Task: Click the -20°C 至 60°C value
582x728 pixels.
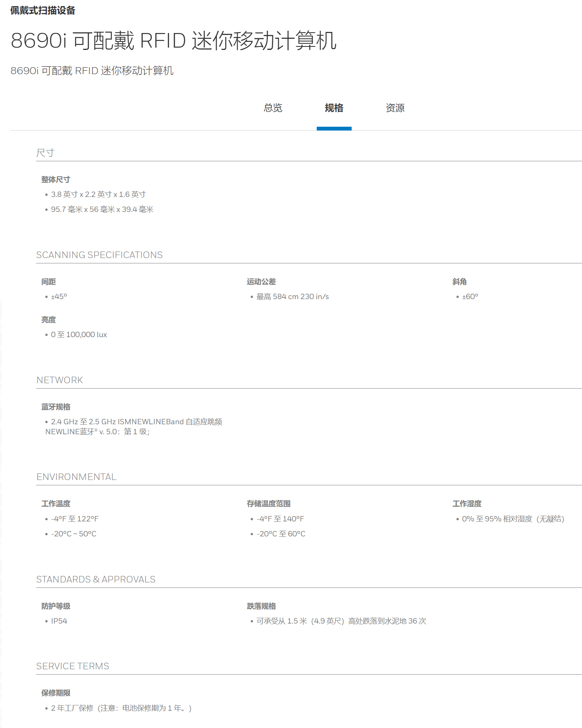Action: 281,534
